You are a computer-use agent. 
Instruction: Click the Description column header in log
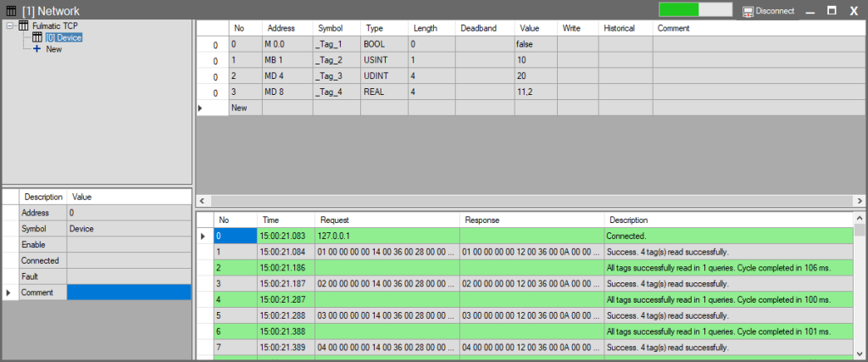click(628, 220)
